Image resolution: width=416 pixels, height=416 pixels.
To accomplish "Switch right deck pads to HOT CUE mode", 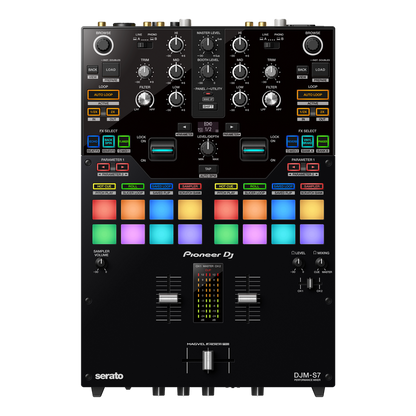I will pos(226,186).
